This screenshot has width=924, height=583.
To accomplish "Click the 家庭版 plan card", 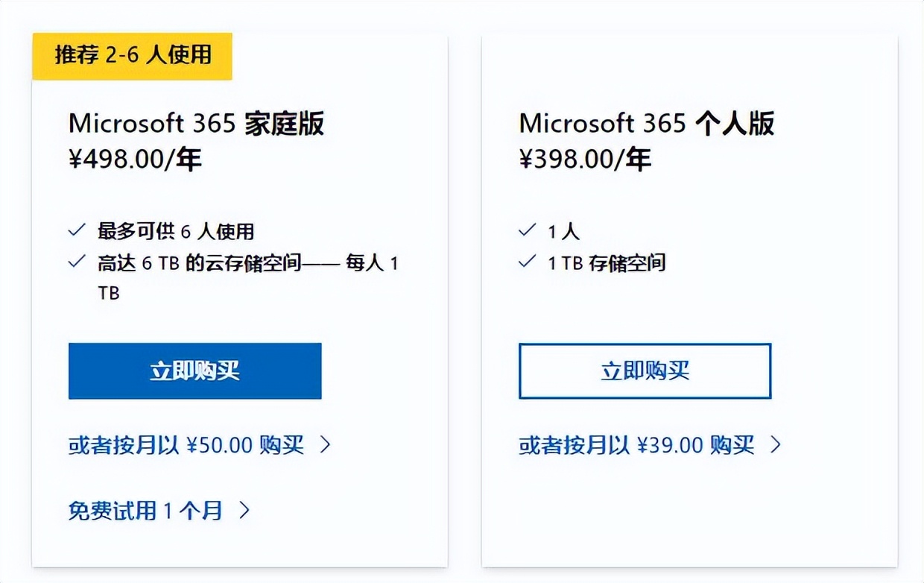I will click(239, 313).
